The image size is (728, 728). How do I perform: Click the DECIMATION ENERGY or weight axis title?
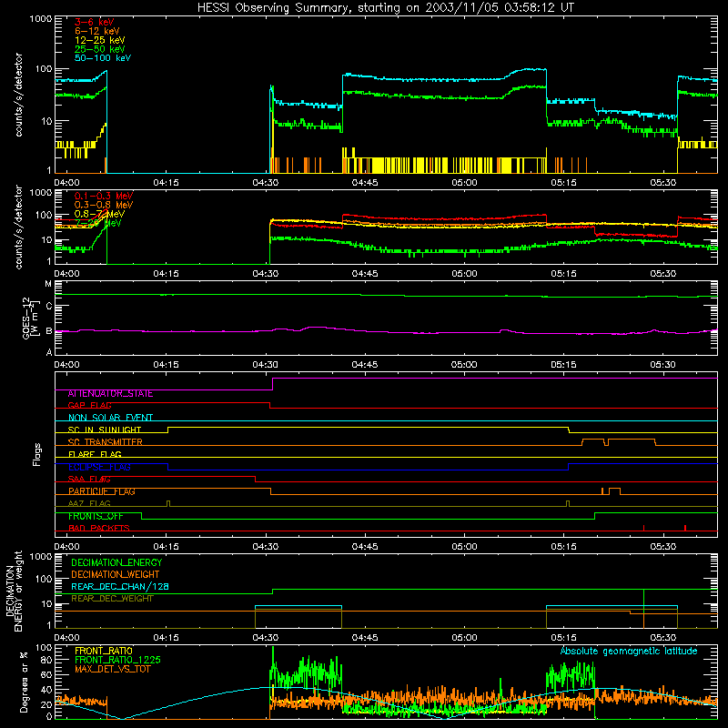(14, 591)
